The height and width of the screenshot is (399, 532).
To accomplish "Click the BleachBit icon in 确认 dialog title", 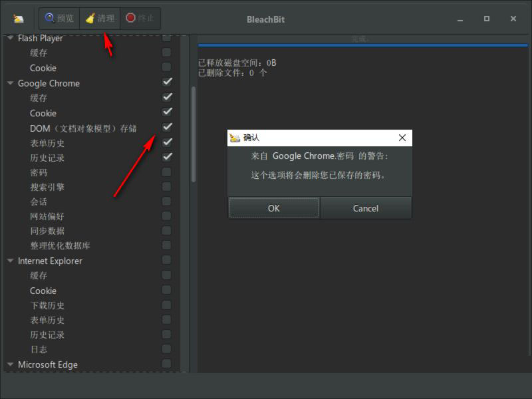I will [235, 138].
